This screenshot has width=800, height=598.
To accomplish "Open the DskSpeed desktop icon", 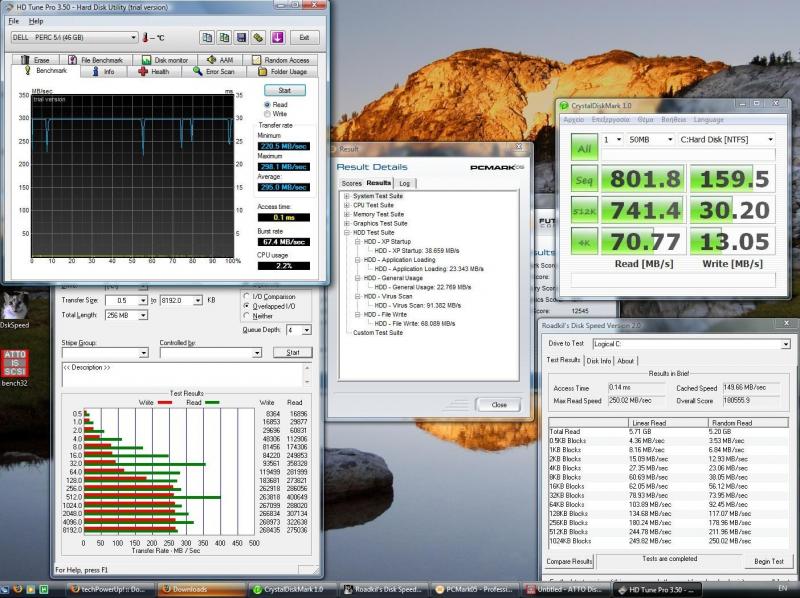I will click(14, 311).
